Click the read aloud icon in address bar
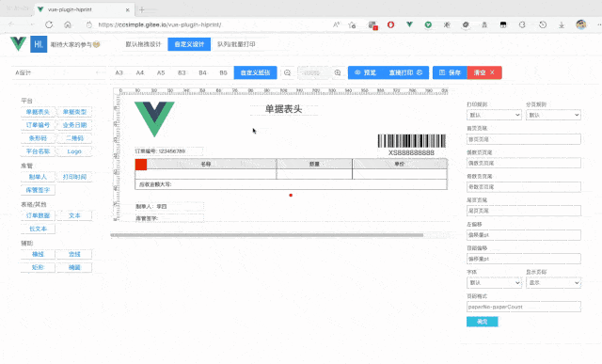Screen dimensions: 602x364 point(336,24)
